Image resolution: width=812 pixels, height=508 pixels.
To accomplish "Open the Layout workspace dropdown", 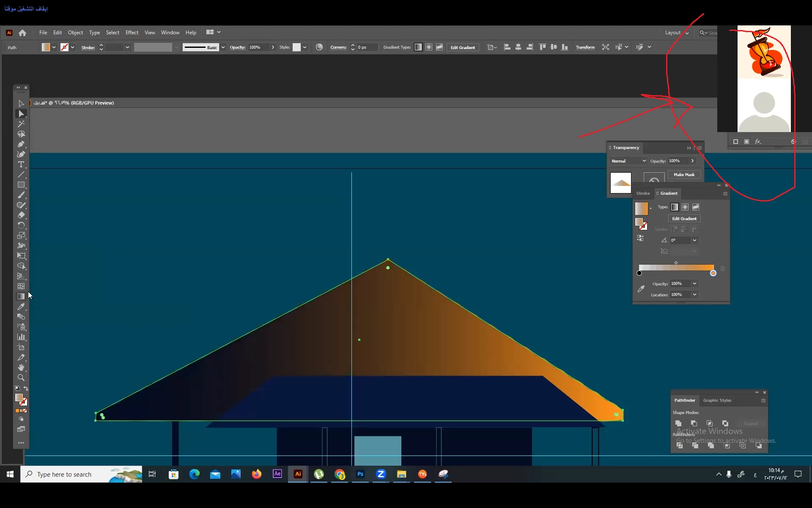I will click(677, 33).
